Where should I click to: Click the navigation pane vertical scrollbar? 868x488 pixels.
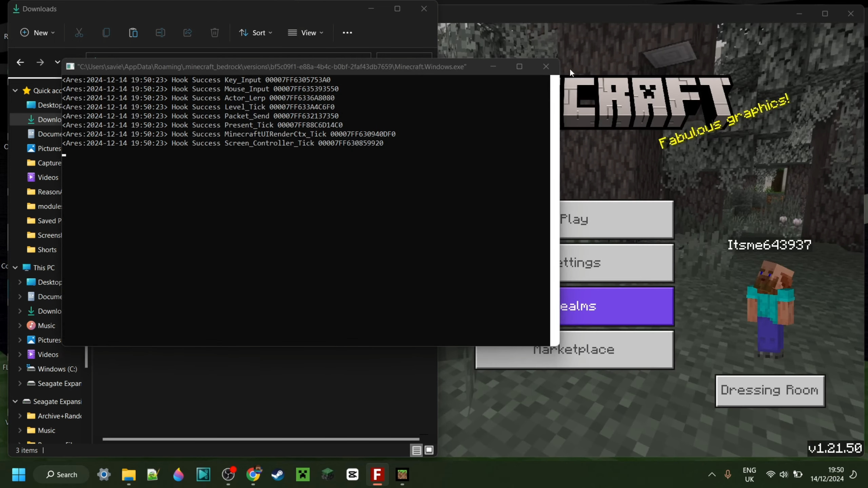[86, 357]
